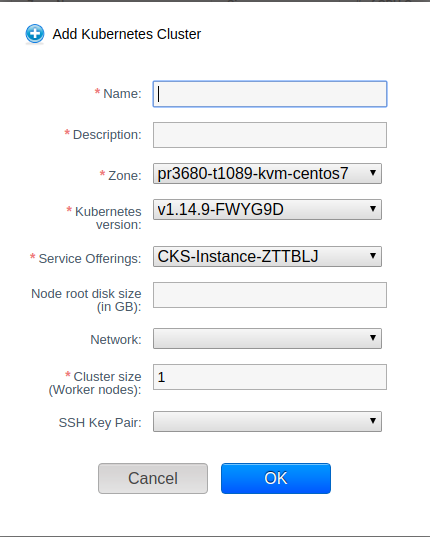
Task: Click the "Zone:" field label
Action: point(125,175)
